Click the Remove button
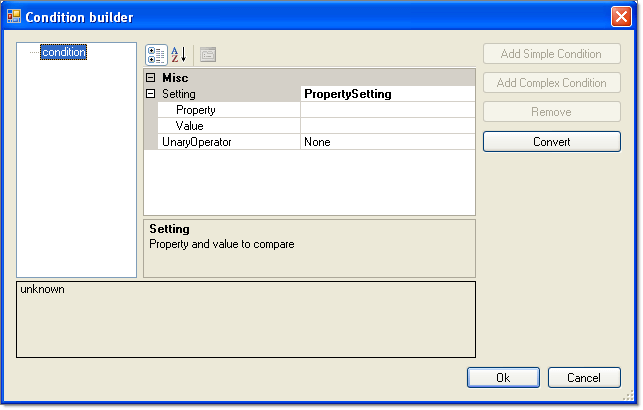 552,112
